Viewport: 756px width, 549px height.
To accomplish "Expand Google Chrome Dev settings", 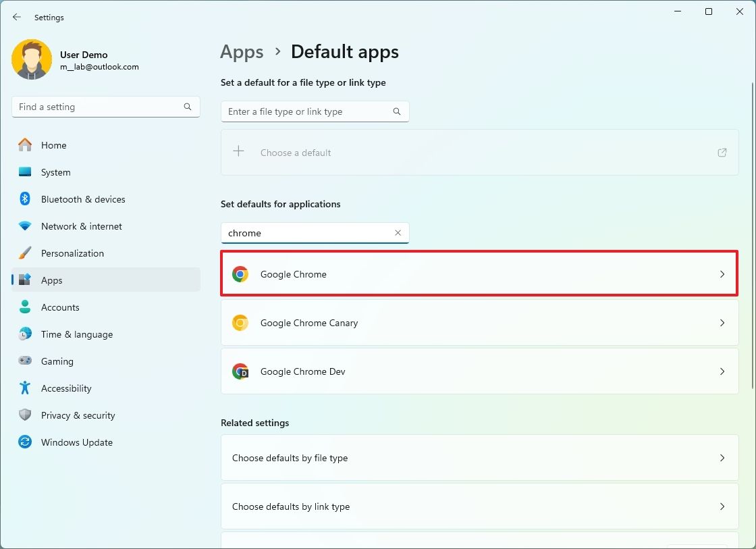I will tap(479, 371).
